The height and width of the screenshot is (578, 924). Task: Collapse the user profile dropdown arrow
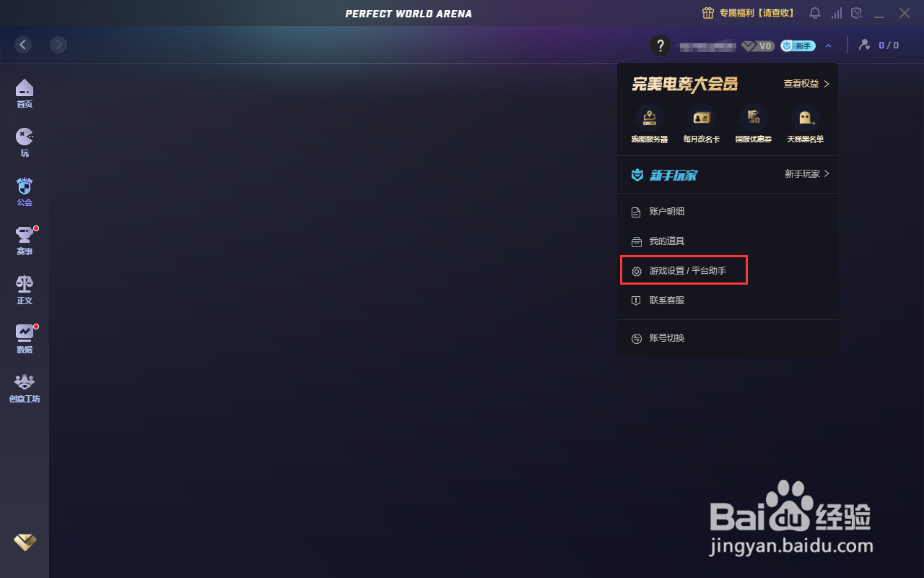[828, 46]
